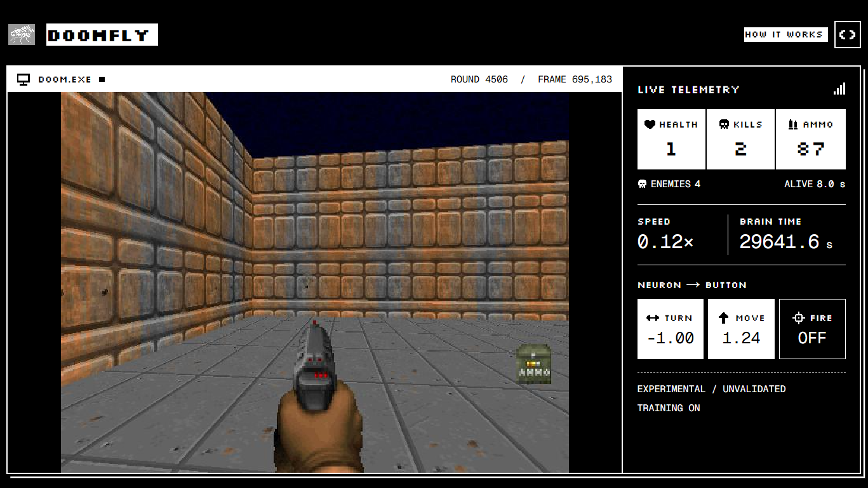This screenshot has width=868, height=488.
Task: Click the DOOMFLY title logo
Action: tap(102, 34)
